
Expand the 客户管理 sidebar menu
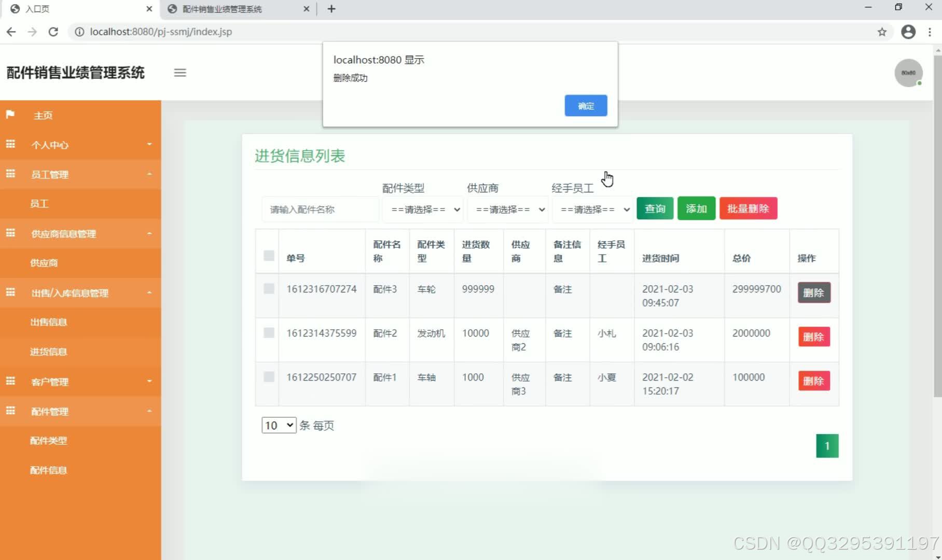pyautogui.click(x=80, y=382)
